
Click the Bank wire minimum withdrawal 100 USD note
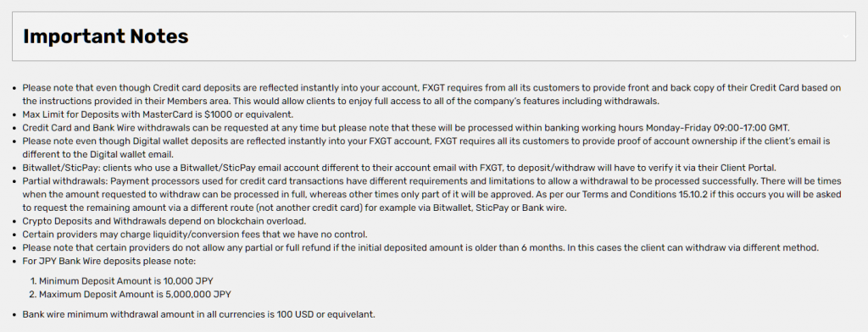click(x=198, y=314)
